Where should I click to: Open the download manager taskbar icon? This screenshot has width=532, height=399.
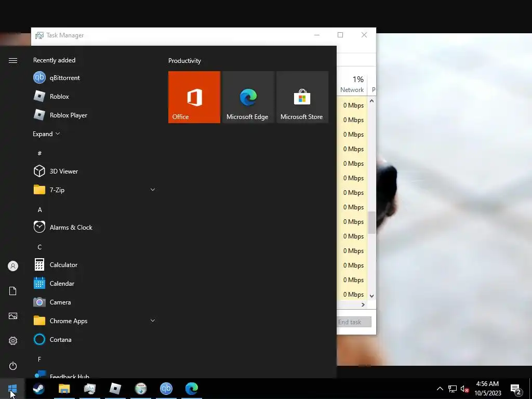coord(140,389)
